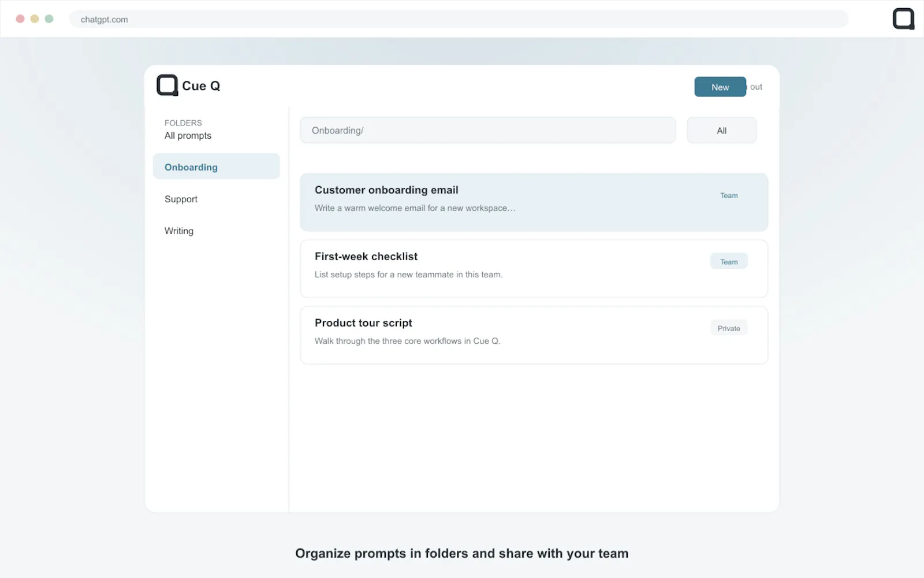Open All prompts in the folders sidebar
Viewport: 924px width, 578px height.
(x=188, y=135)
